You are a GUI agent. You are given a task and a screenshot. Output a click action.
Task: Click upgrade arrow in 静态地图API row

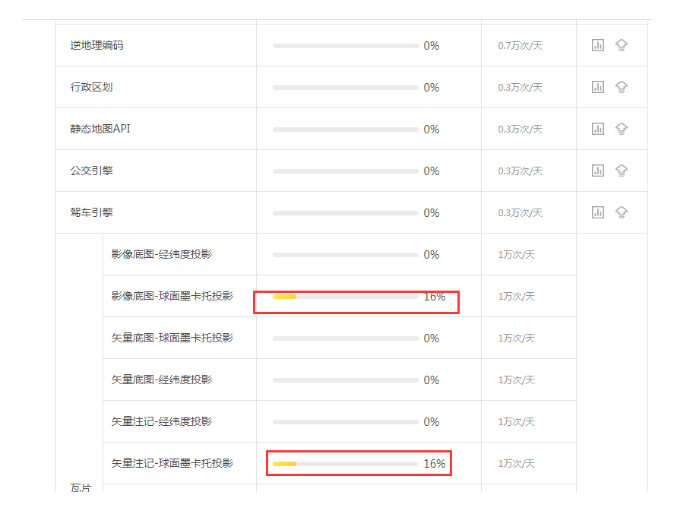point(621,129)
